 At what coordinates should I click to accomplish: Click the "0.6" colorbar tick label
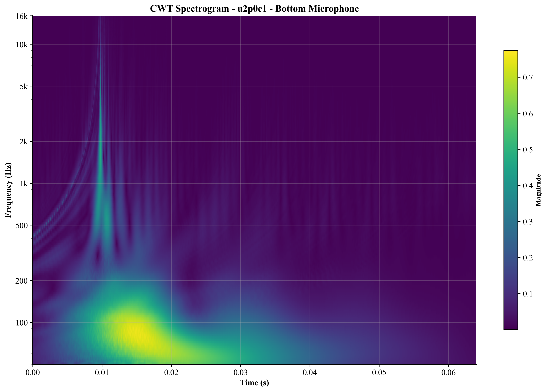[528, 113]
